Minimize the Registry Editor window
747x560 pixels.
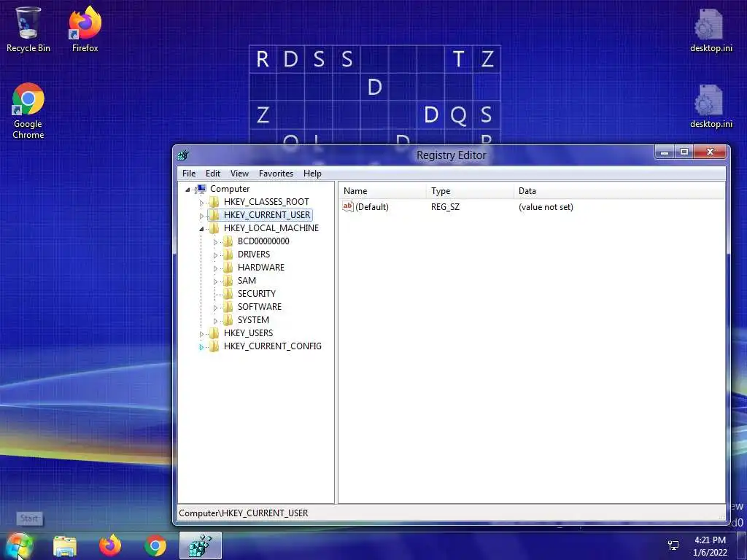(x=664, y=152)
